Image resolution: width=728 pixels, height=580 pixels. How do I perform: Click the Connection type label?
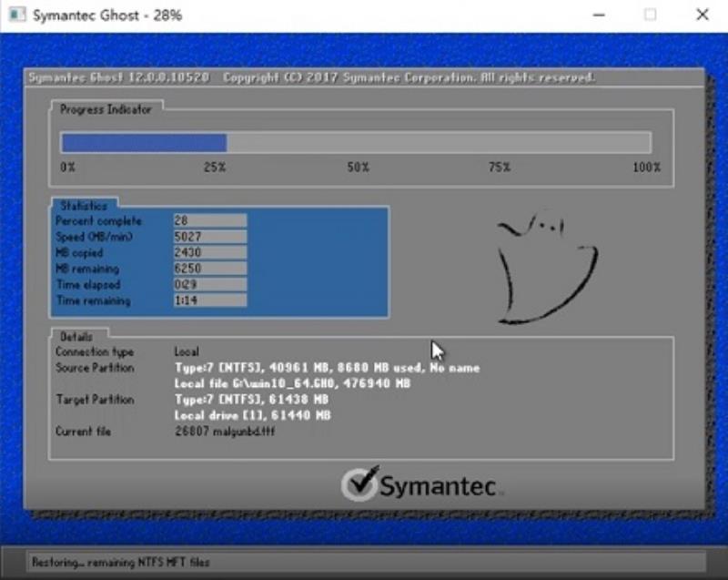click(x=95, y=352)
